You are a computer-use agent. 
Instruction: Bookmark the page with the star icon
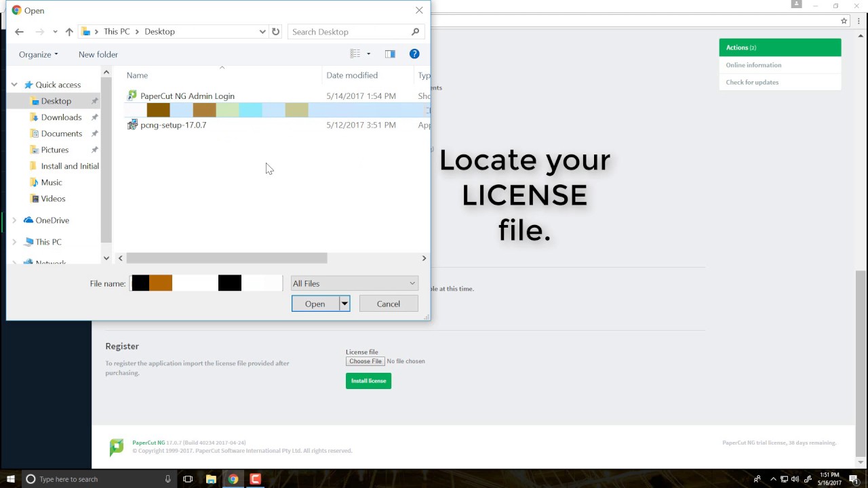844,21
